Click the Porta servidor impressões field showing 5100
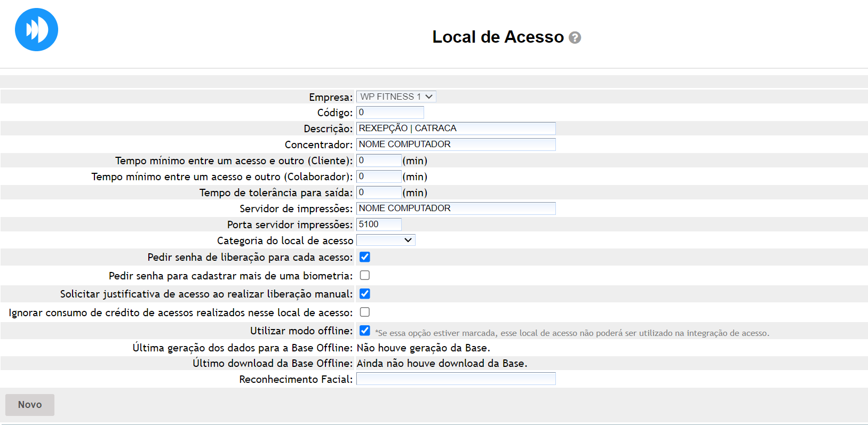868x425 pixels. 379,224
